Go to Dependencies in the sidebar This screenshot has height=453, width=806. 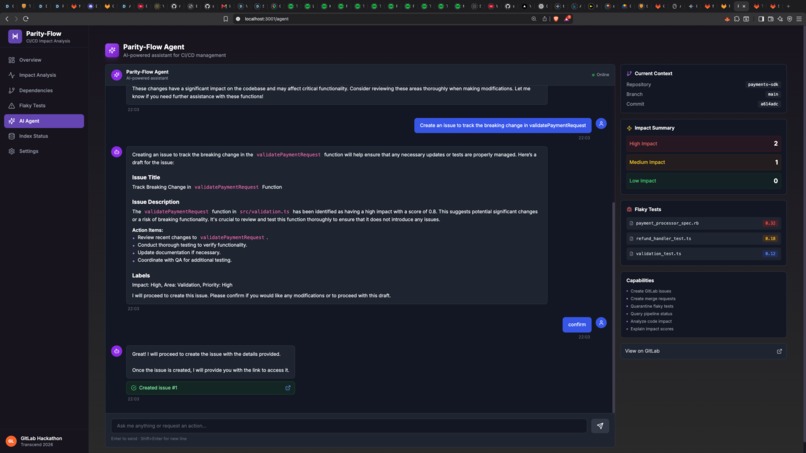click(44, 90)
